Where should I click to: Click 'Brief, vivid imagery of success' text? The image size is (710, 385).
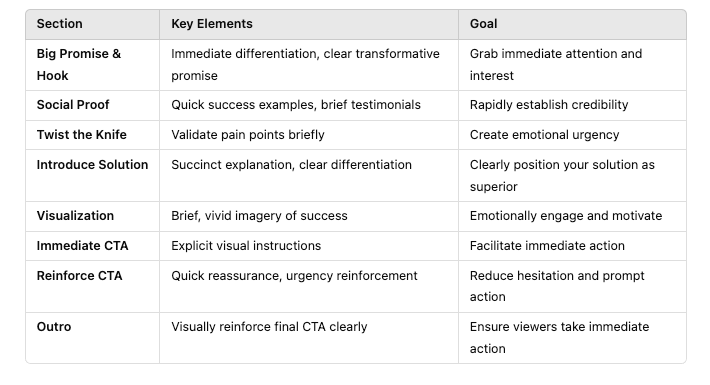(x=259, y=216)
